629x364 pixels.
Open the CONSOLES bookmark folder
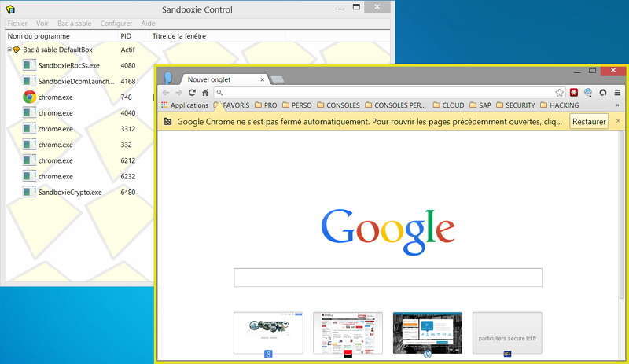coord(338,105)
